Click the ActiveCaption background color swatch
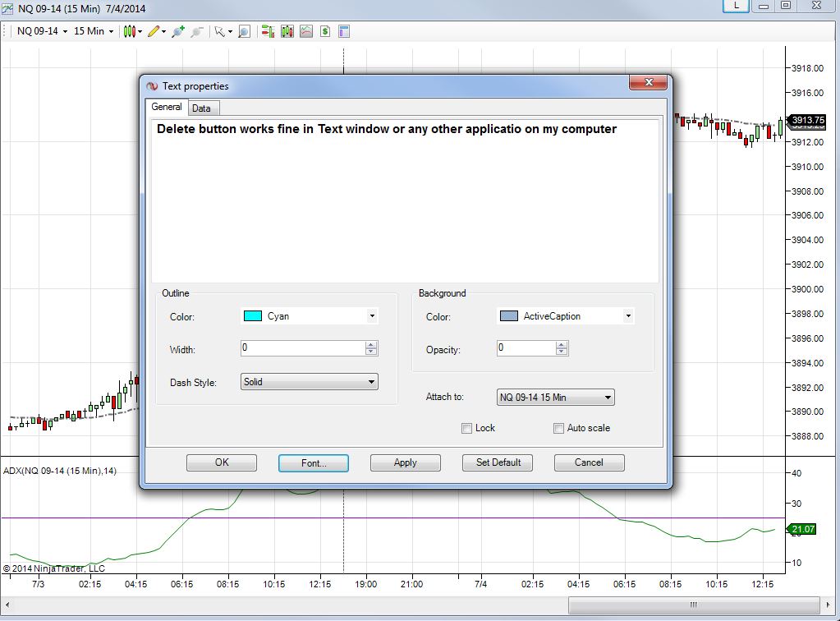 pyautogui.click(x=509, y=316)
